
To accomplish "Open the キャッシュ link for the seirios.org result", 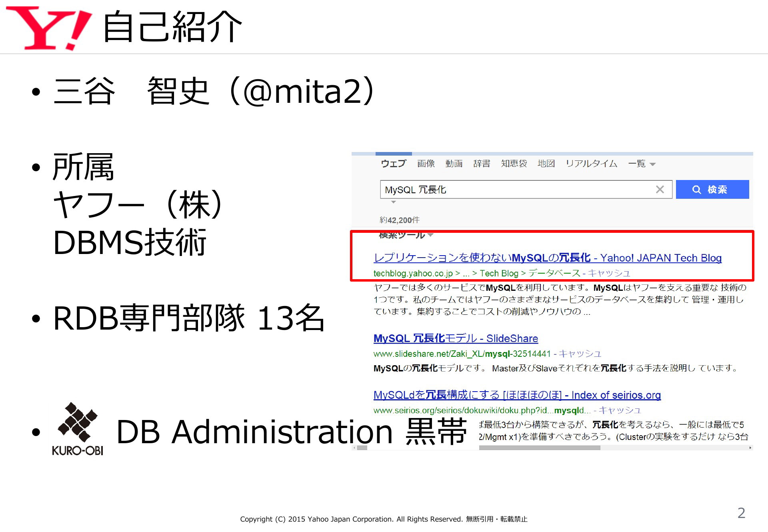I will (620, 410).
